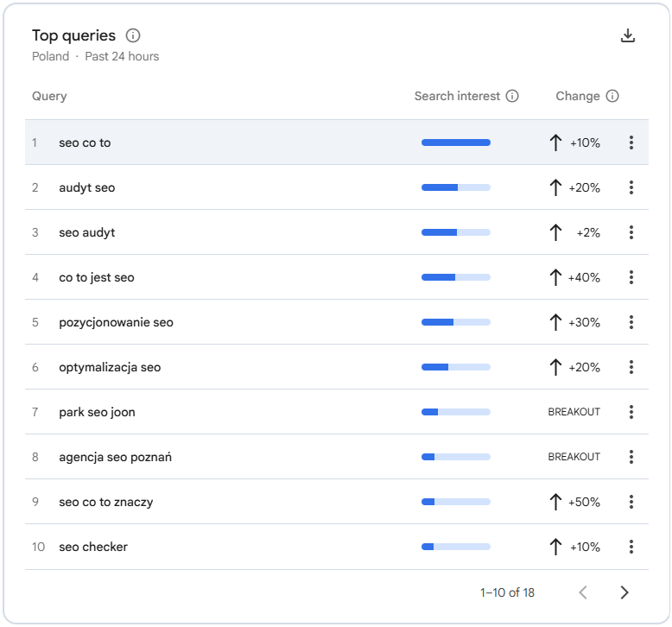Click search interest bar for 'seo checker'
Image resolution: width=672 pixels, height=627 pixels.
[x=455, y=547]
